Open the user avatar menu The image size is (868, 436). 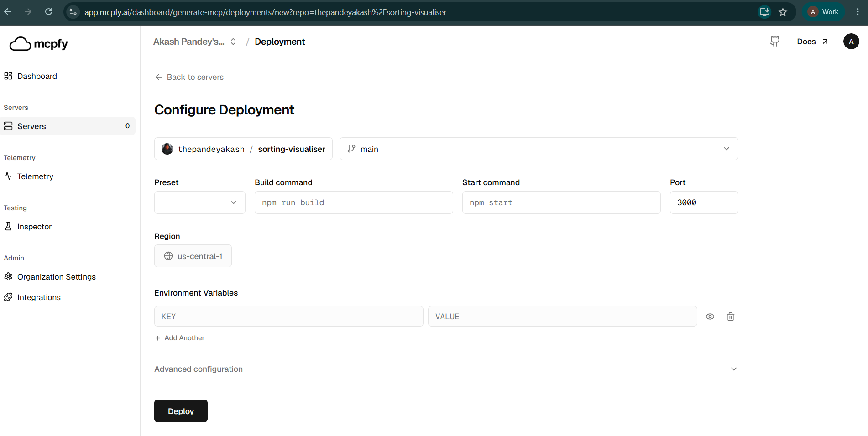click(851, 42)
